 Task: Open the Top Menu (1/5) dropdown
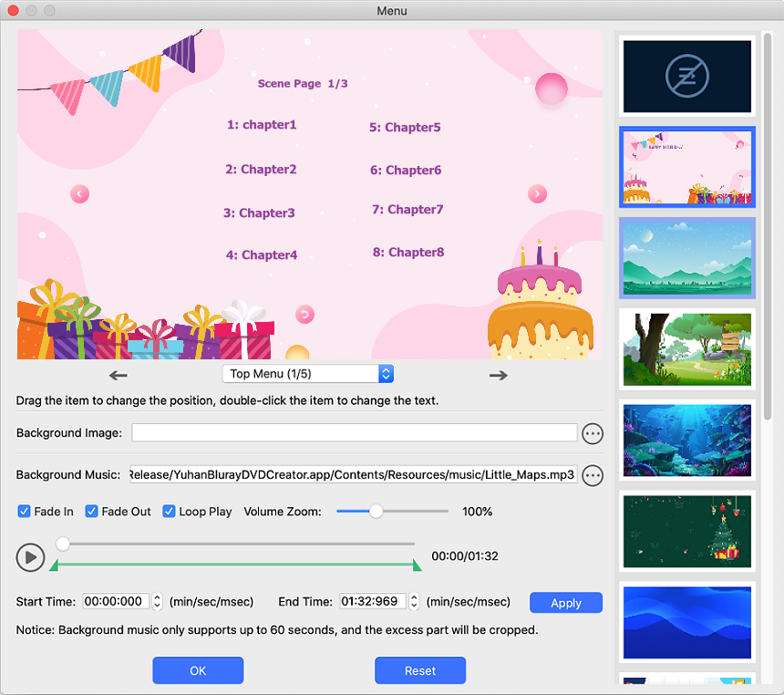pos(308,374)
